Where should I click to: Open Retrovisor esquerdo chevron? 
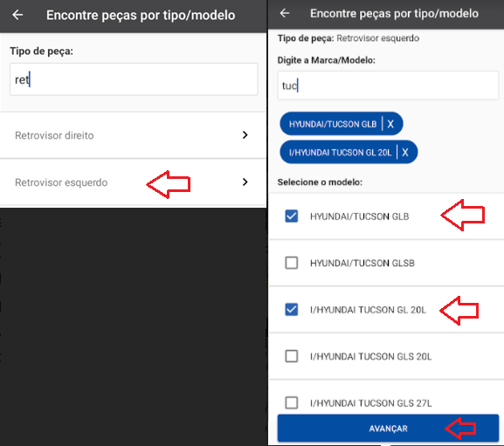245,182
